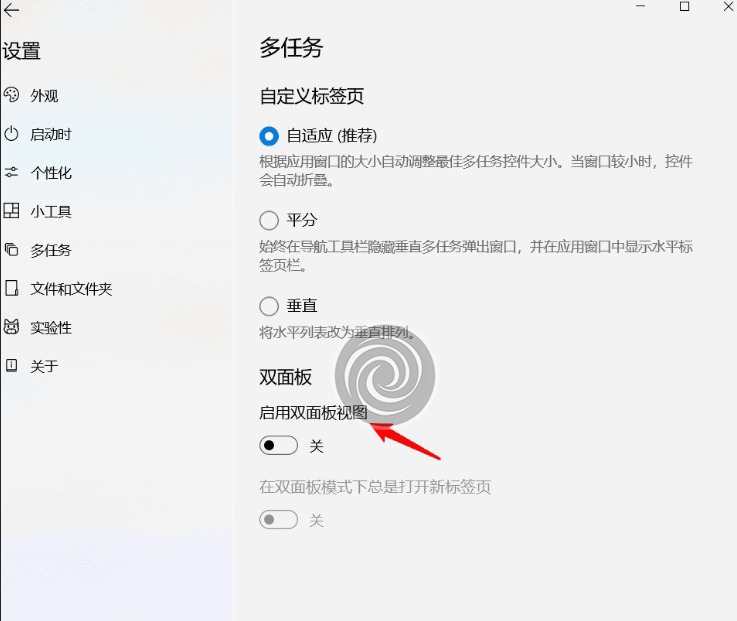
Task: Pick the 垂直 radio button
Action: [269, 306]
